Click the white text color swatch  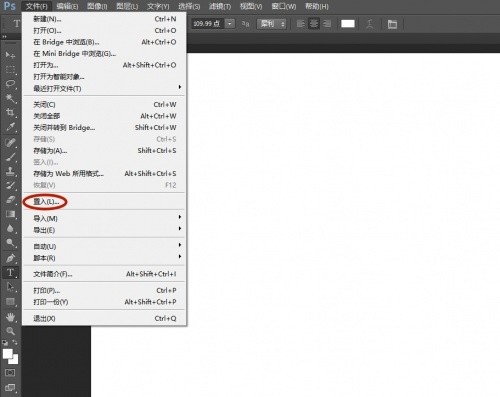coord(348,24)
